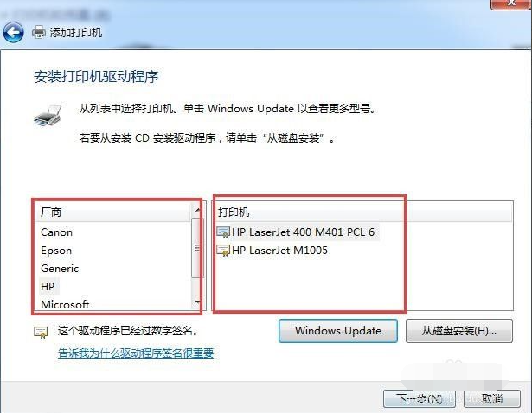532x413 pixels.
Task: Click the Windows Update button
Action: tap(338, 331)
